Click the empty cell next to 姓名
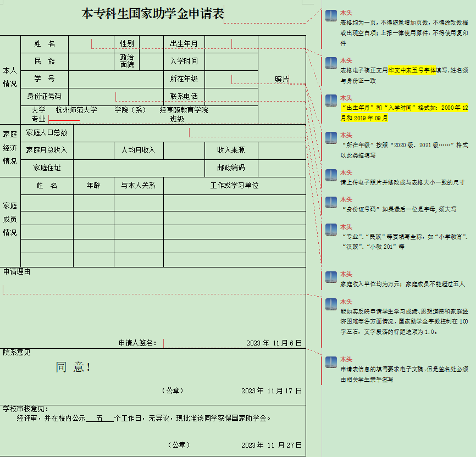476x457 pixels. tap(91, 43)
